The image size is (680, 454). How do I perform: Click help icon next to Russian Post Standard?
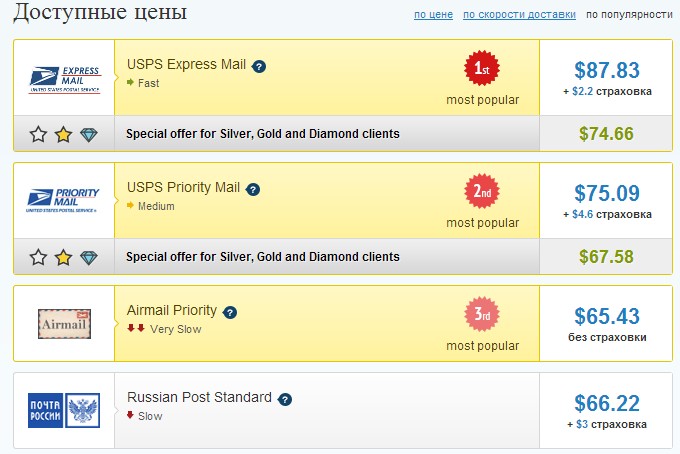[285, 399]
